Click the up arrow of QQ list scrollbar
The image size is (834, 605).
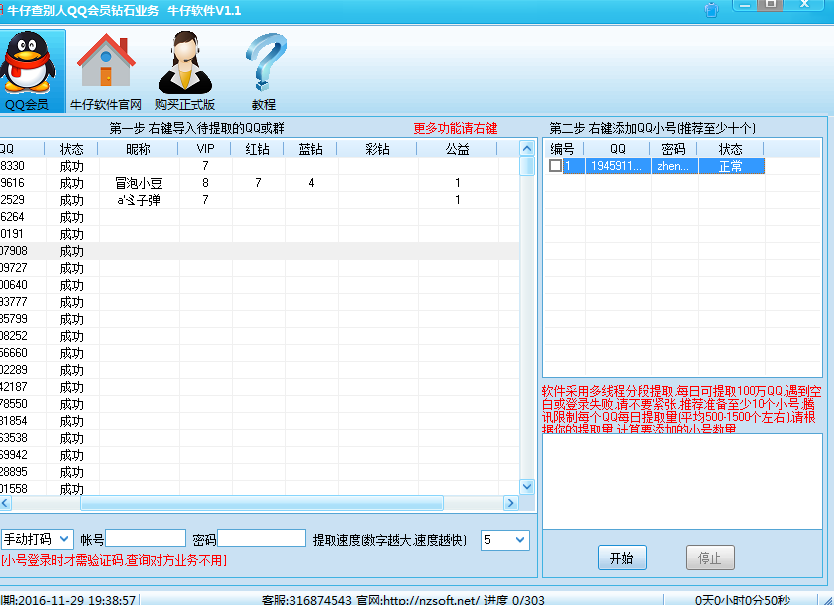point(527,148)
